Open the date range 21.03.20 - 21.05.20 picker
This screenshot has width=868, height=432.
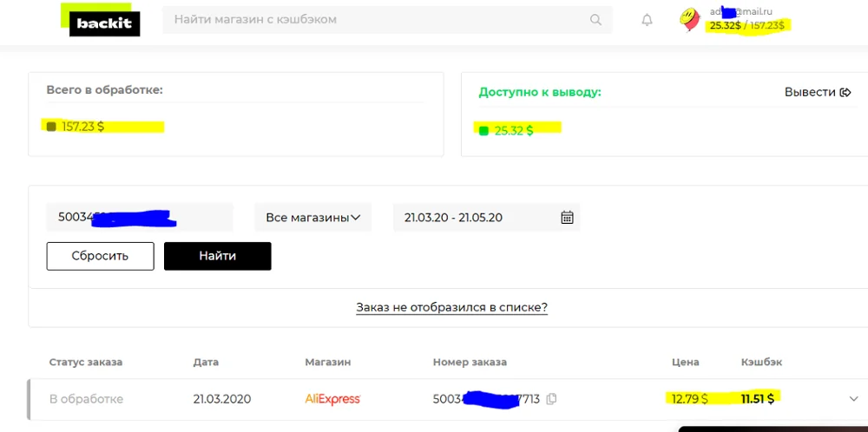[487, 217]
